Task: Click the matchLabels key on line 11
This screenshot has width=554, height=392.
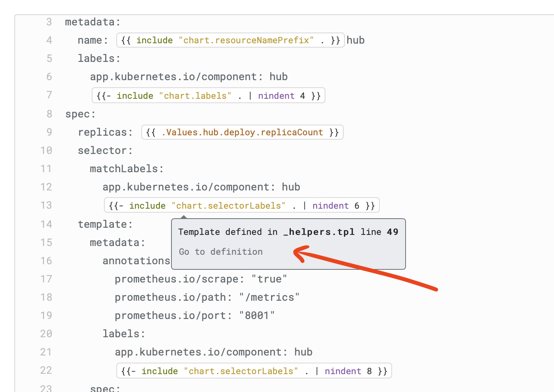Action: [x=126, y=168]
